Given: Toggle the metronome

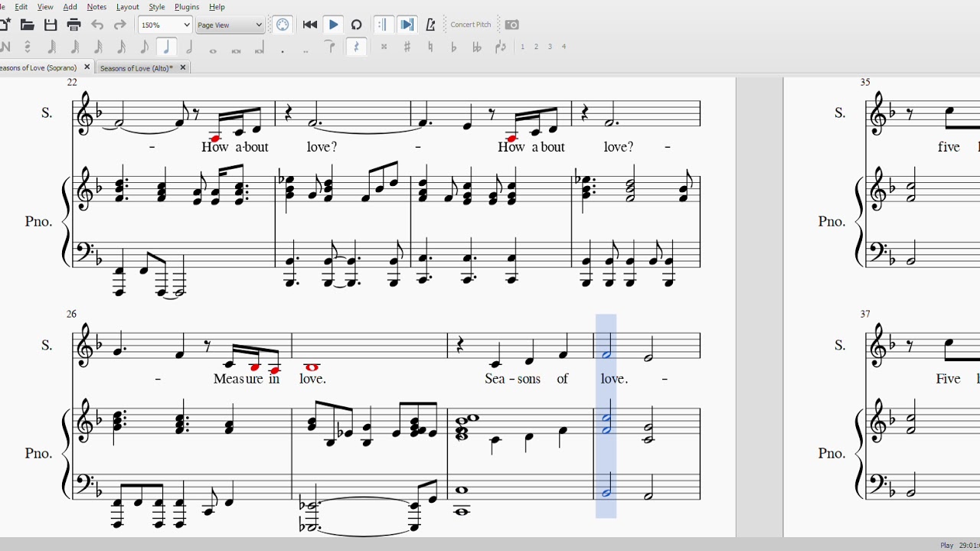Looking at the screenshot, I should point(430,24).
